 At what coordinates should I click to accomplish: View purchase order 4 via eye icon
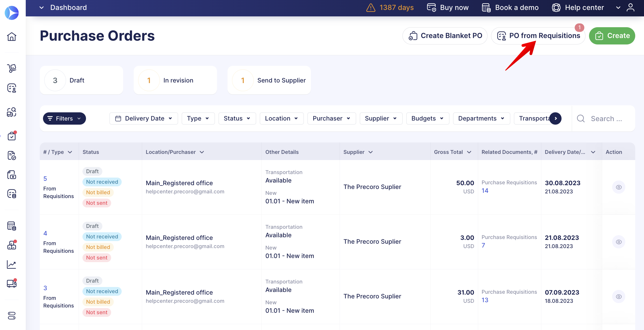click(x=619, y=242)
